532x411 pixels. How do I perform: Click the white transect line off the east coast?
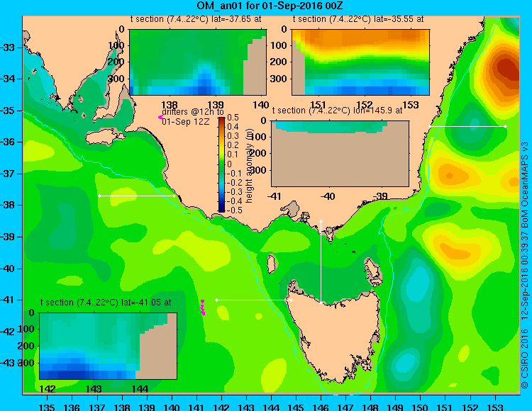point(468,126)
